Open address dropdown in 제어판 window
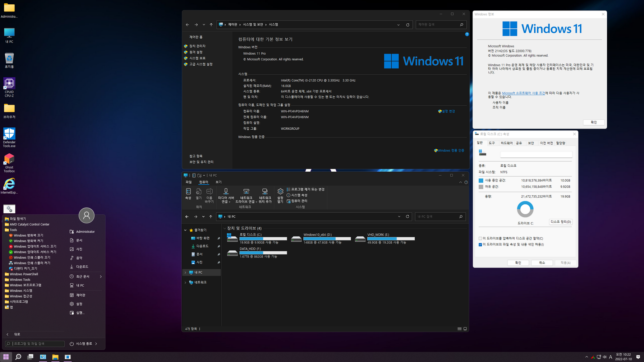 pos(398,25)
